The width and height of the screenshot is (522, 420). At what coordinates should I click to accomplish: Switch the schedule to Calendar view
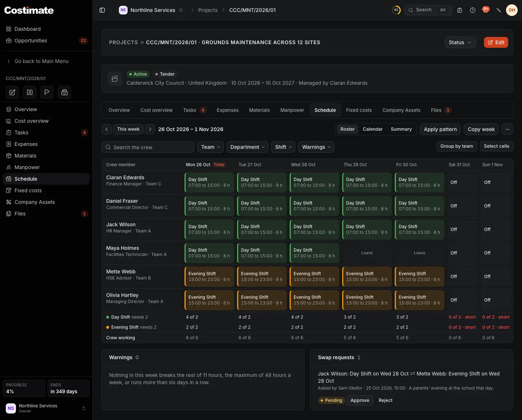pos(373,129)
